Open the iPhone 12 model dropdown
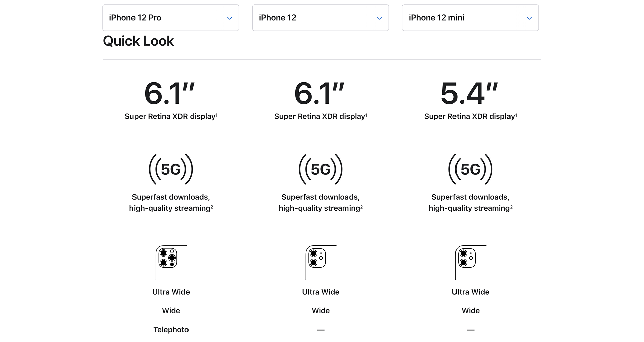 pyautogui.click(x=321, y=18)
